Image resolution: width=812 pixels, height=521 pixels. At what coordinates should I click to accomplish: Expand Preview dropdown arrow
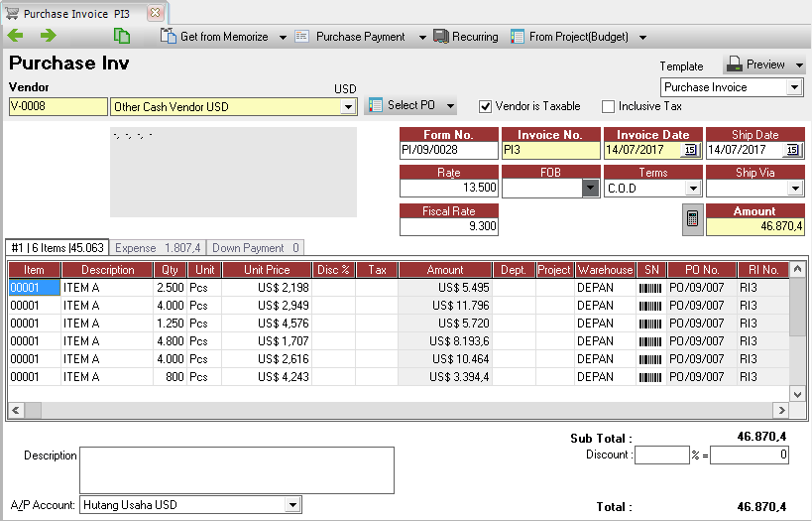[799, 65]
